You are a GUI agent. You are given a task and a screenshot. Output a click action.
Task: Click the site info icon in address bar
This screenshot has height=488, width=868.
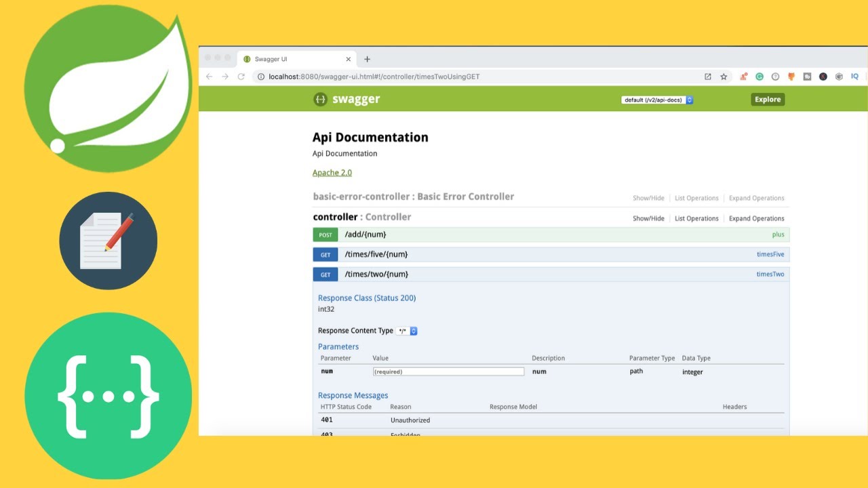click(x=261, y=77)
